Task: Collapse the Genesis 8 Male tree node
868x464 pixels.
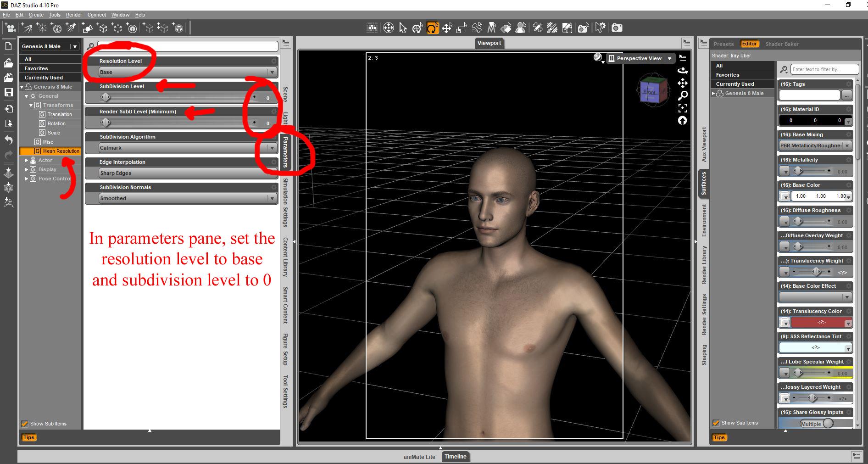Action: [x=22, y=87]
